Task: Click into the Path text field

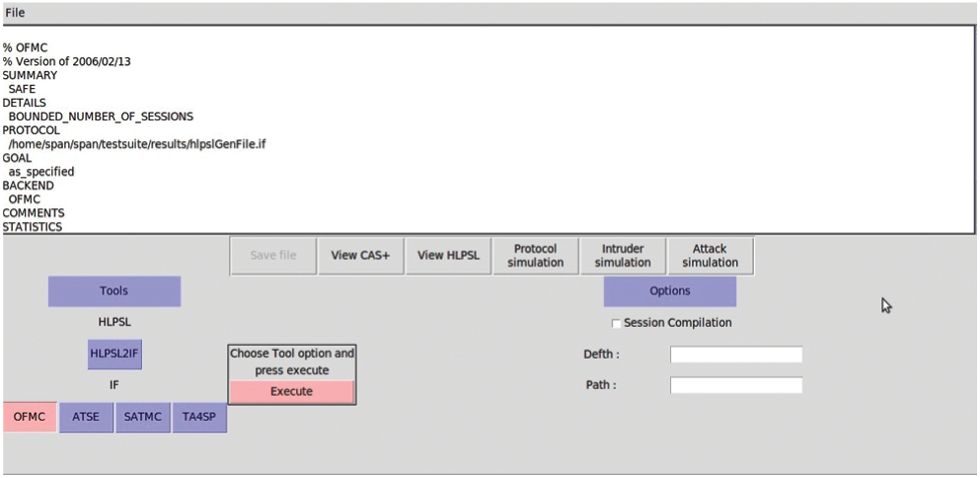Action: tap(735, 385)
